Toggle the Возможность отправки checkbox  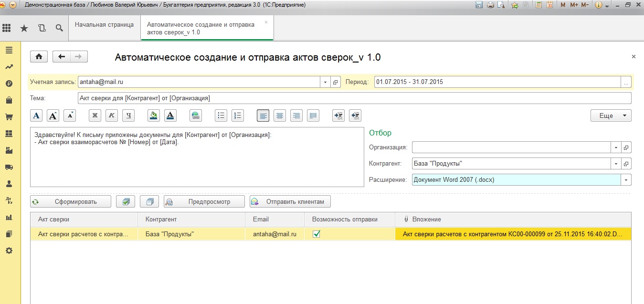(317, 234)
